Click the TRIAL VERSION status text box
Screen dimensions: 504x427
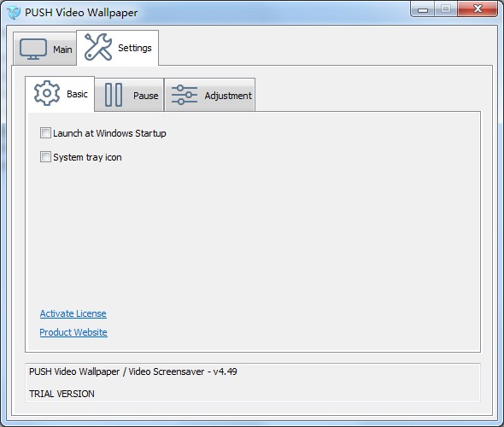pyautogui.click(x=253, y=383)
